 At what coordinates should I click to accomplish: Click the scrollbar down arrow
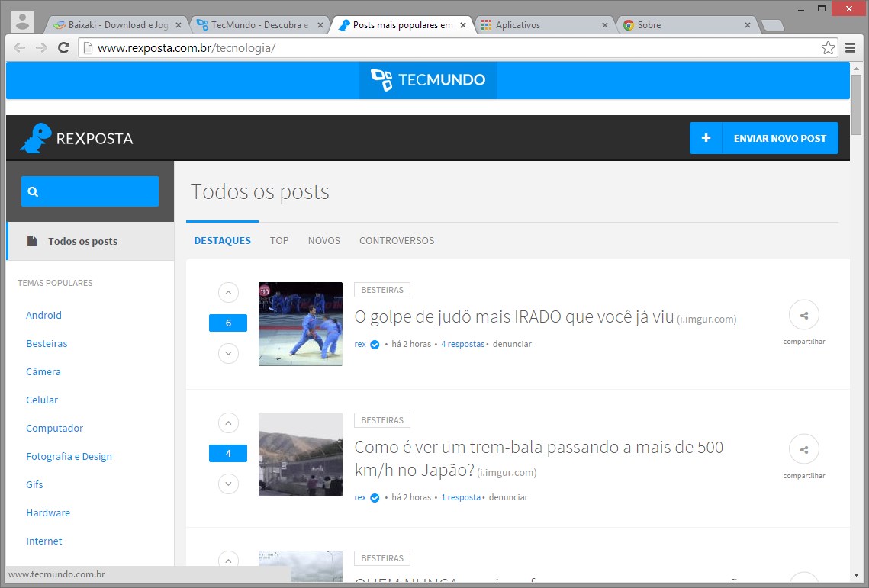856,575
